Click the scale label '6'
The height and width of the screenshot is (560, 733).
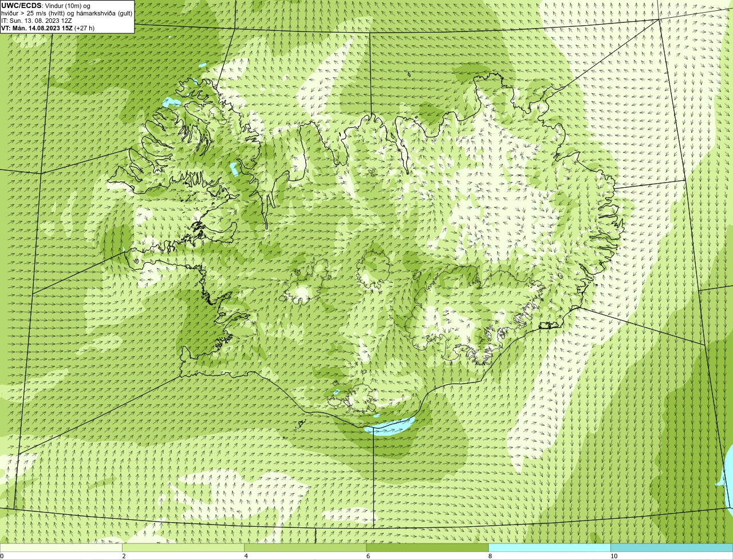coord(368,556)
